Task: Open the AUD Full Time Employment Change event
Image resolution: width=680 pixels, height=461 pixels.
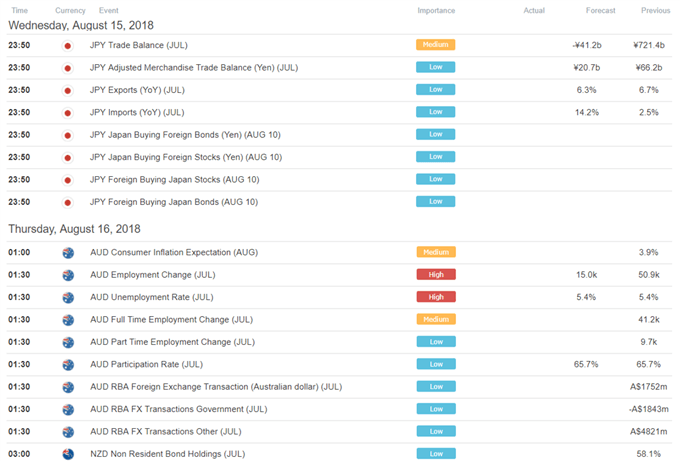Action: click(171, 320)
